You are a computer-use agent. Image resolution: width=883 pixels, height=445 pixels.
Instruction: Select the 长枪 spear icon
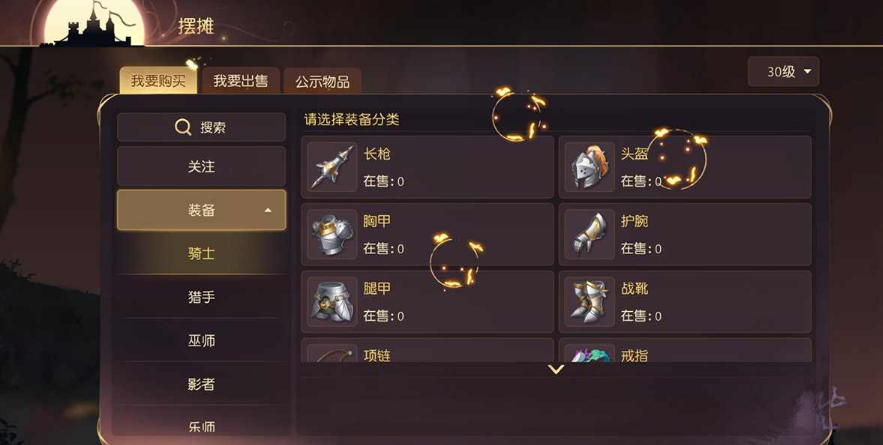tap(333, 167)
